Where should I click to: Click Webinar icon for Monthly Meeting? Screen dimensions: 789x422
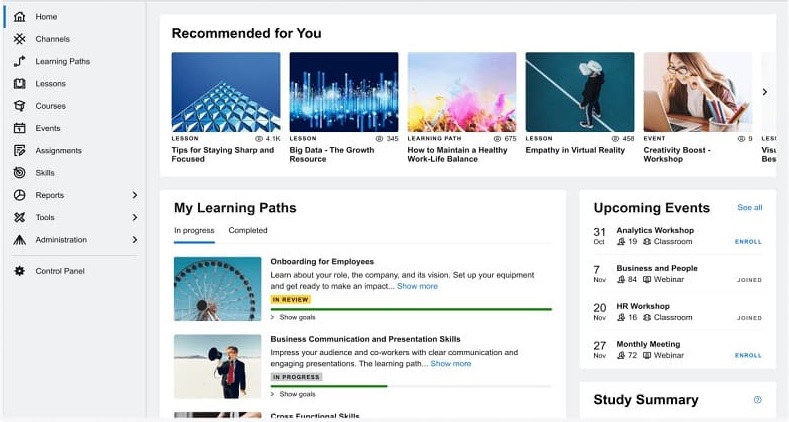[647, 356]
